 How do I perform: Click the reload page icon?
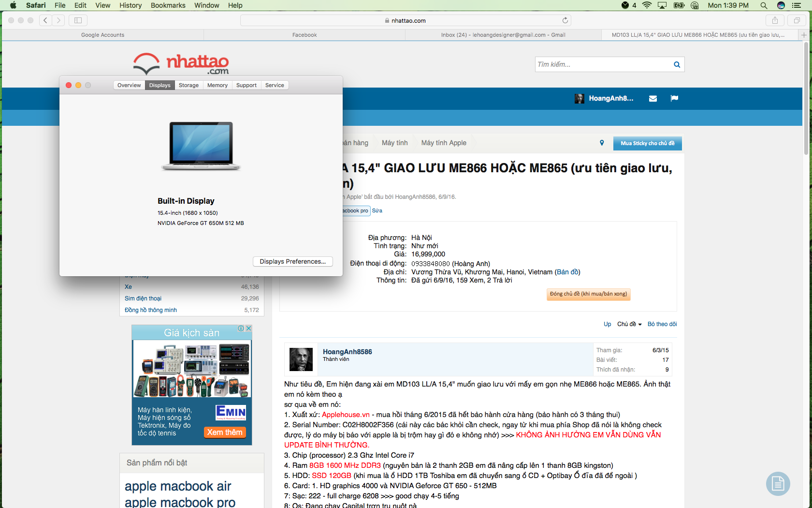tap(565, 20)
